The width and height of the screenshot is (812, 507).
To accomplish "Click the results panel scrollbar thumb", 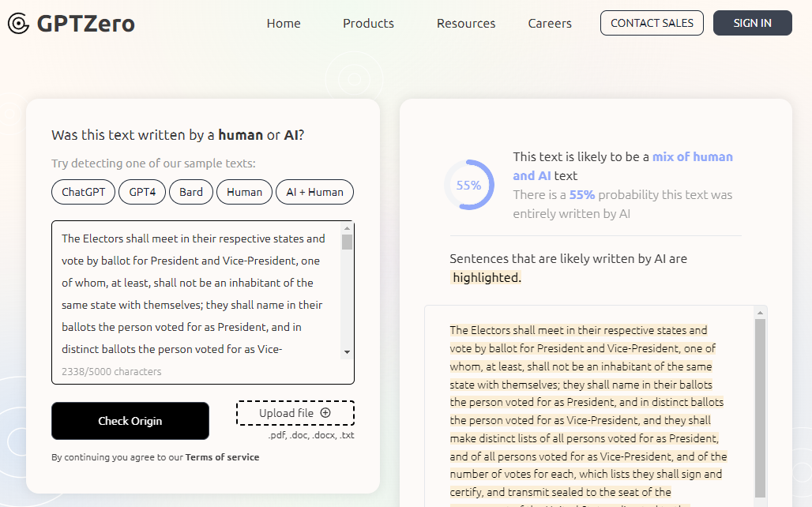I will point(760,408).
